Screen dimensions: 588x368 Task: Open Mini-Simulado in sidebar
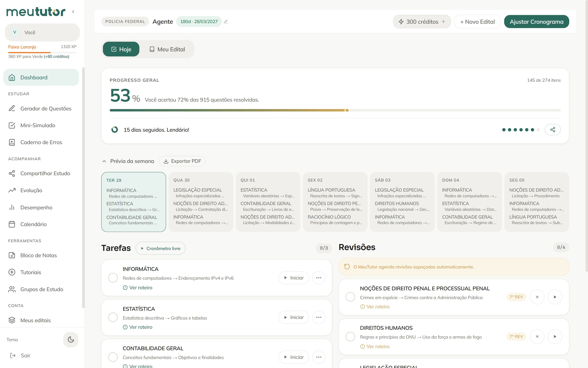41,125
